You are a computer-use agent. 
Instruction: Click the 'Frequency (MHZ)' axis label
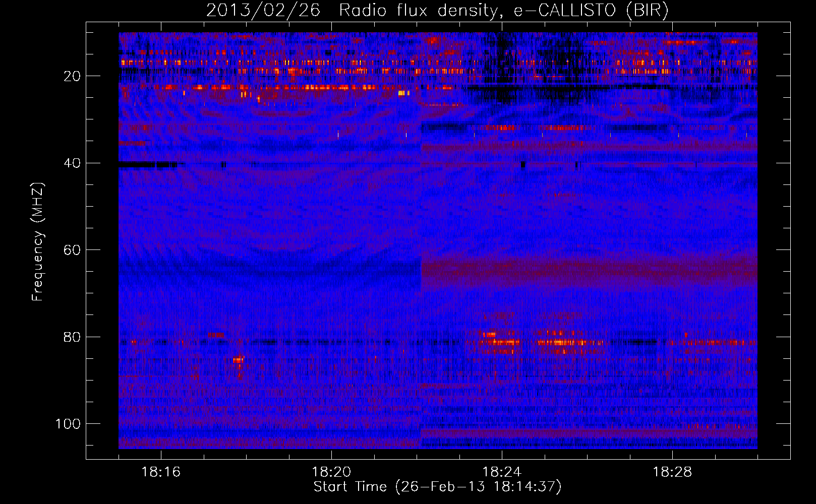coord(38,242)
